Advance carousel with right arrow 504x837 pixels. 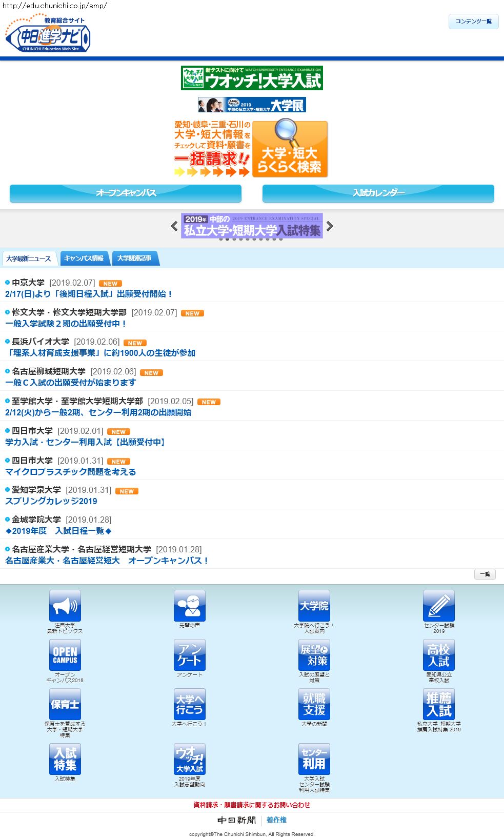(x=330, y=226)
